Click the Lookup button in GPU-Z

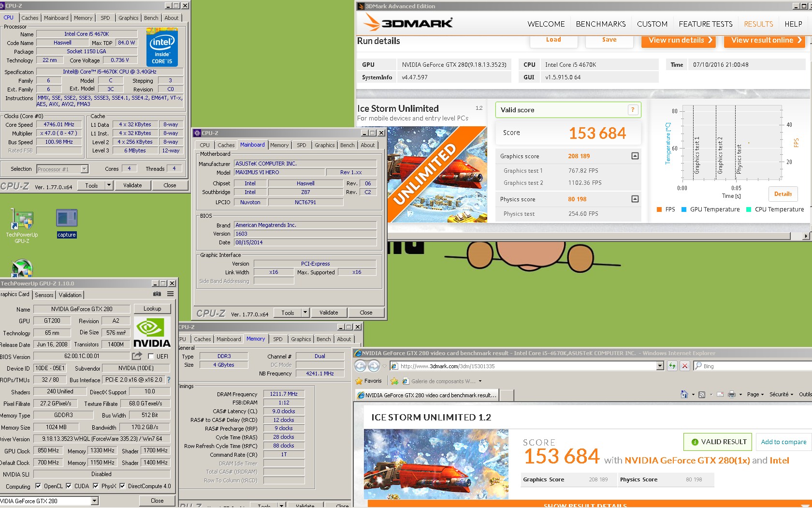click(152, 309)
